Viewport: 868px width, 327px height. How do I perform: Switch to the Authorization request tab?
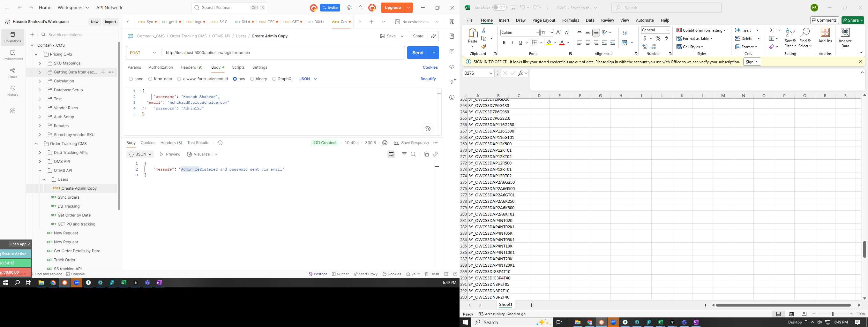tap(161, 67)
